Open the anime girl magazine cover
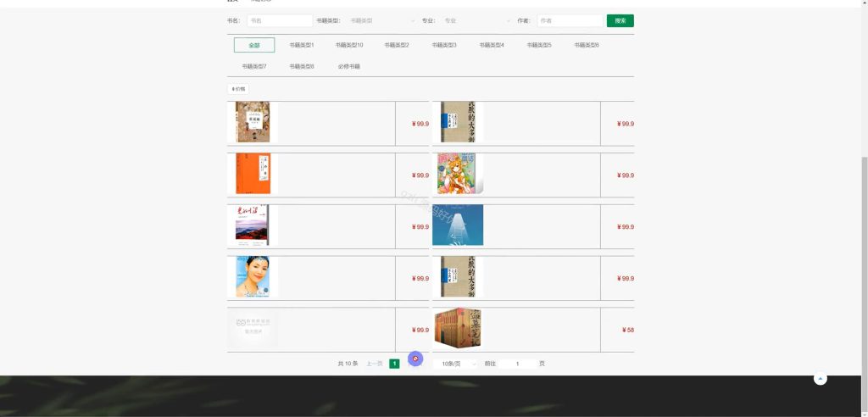 [x=458, y=174]
